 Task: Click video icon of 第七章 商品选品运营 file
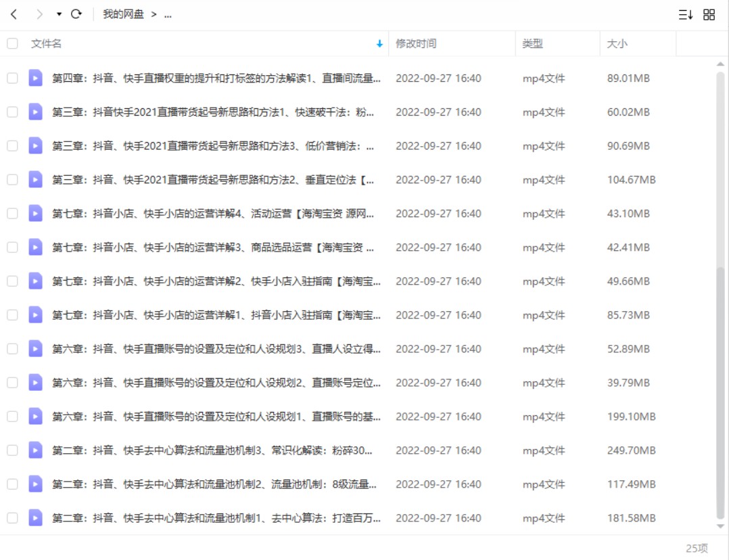pyautogui.click(x=35, y=248)
